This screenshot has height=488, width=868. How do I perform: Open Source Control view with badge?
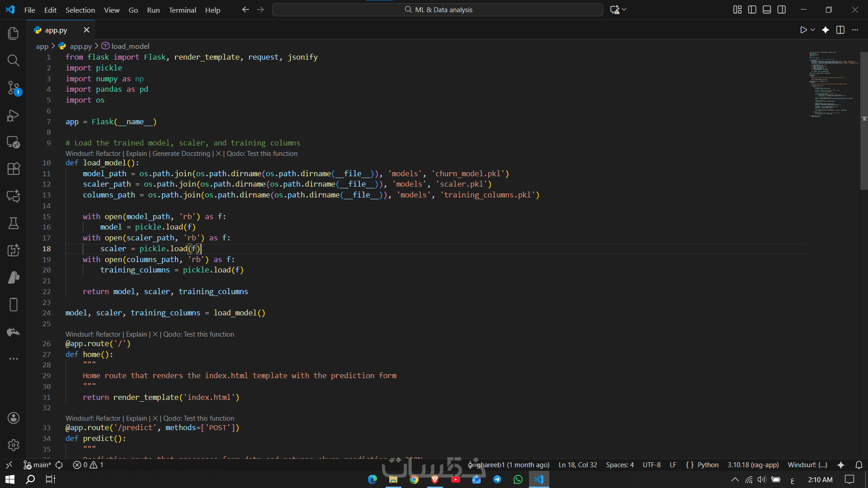click(x=14, y=88)
